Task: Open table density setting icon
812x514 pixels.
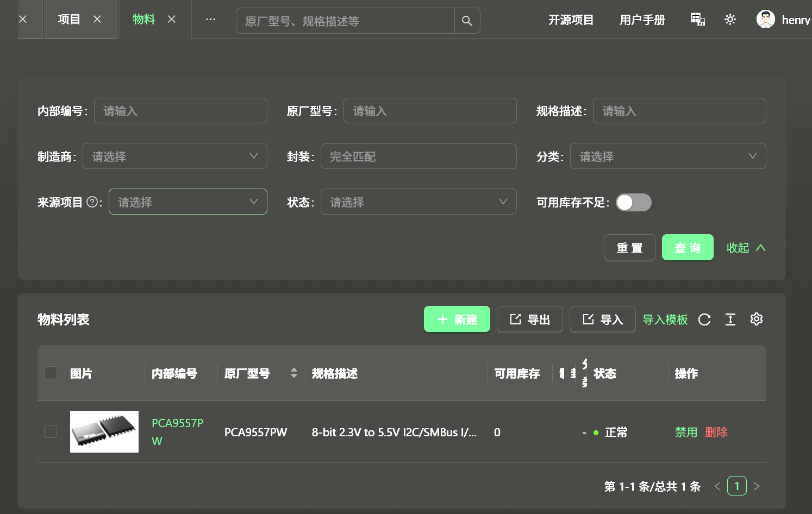Action: coord(730,319)
